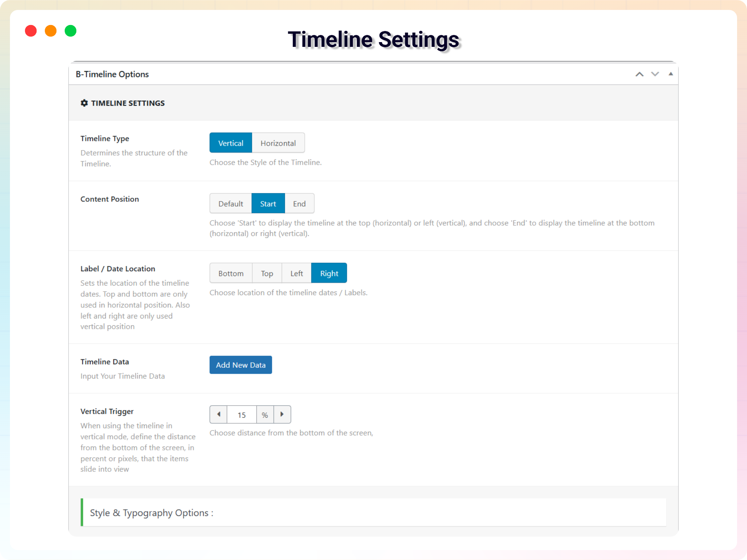Viewport: 747px width, 560px height.
Task: Select Bottom as the date location
Action: tap(230, 273)
